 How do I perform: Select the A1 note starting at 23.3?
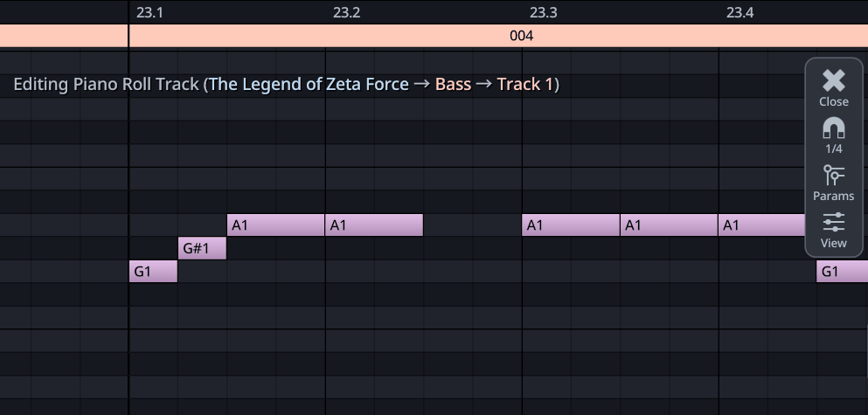click(x=571, y=225)
